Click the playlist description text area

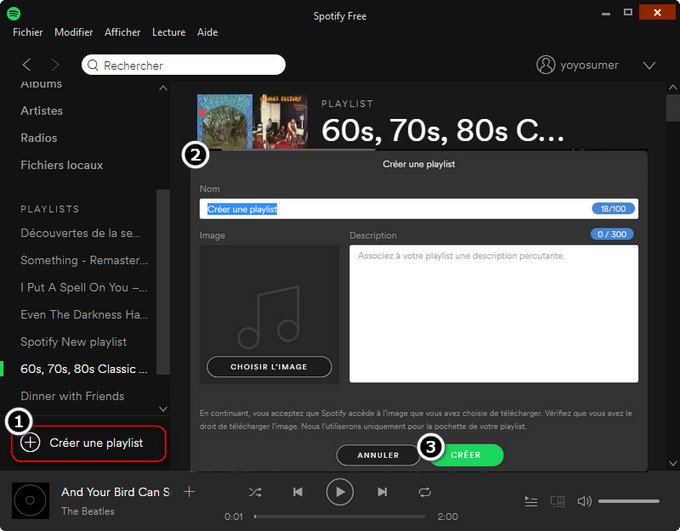coord(493,313)
